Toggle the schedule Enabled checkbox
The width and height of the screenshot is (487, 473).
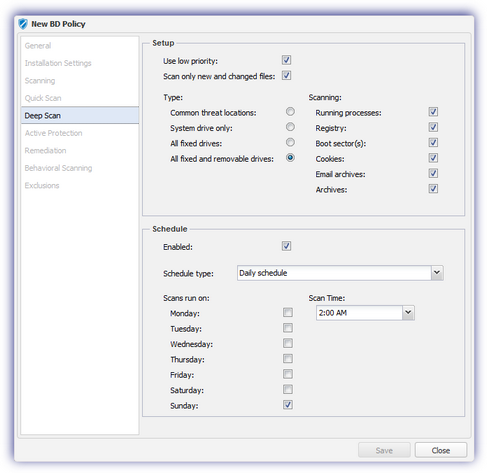click(286, 246)
